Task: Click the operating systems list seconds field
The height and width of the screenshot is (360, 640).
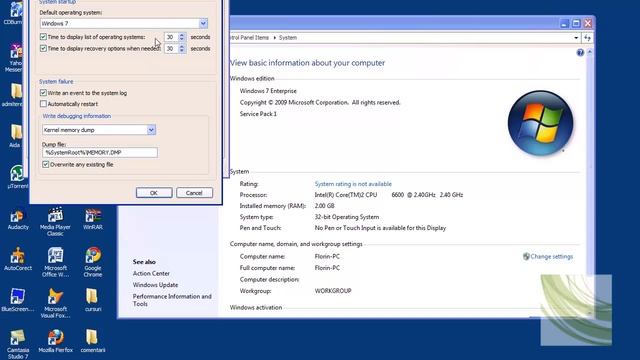Action: (171, 37)
